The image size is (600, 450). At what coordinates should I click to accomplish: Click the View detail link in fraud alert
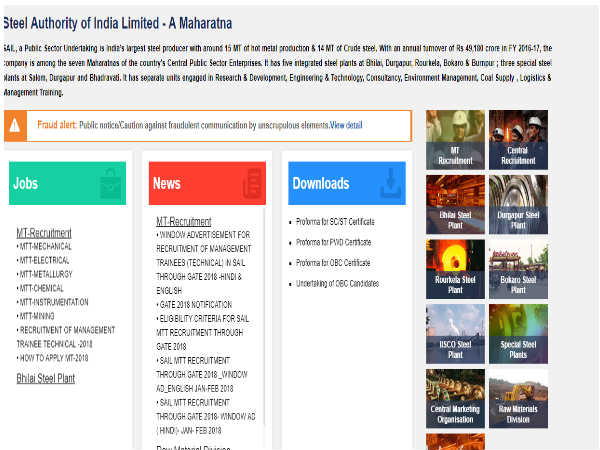(x=346, y=125)
